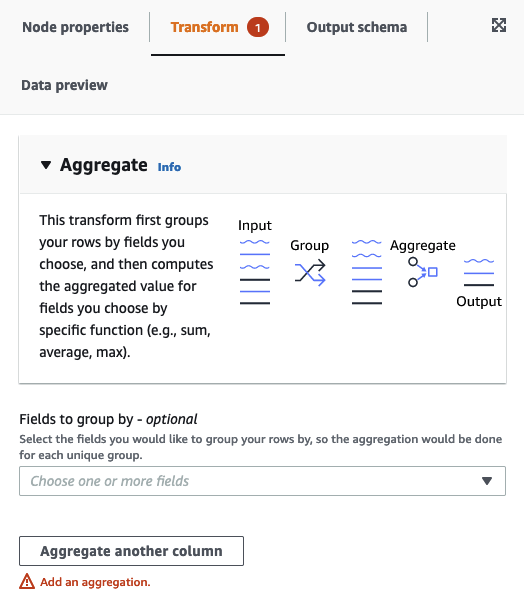Click the Output rows diagram icon
Viewport: 524px width, 613px height.
tap(479, 272)
